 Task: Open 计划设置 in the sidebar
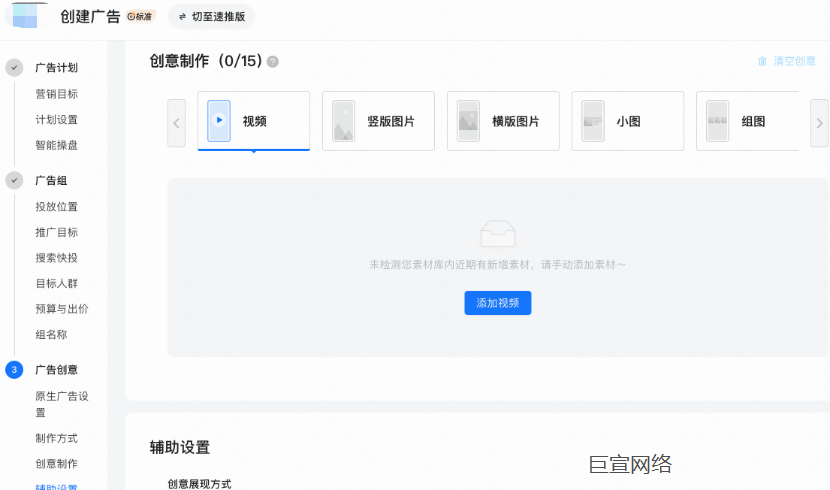point(56,120)
